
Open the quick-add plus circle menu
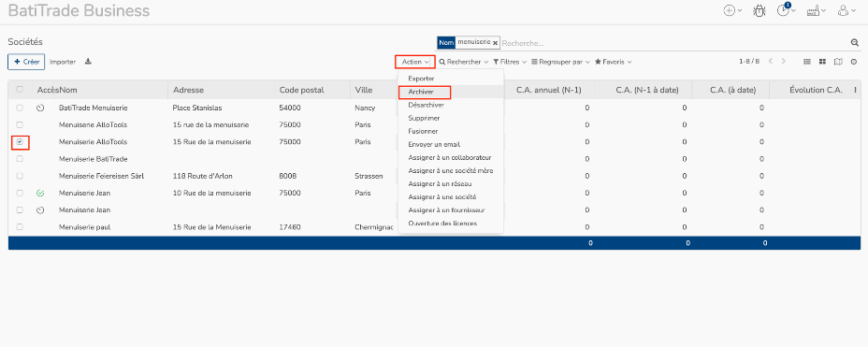732,10
